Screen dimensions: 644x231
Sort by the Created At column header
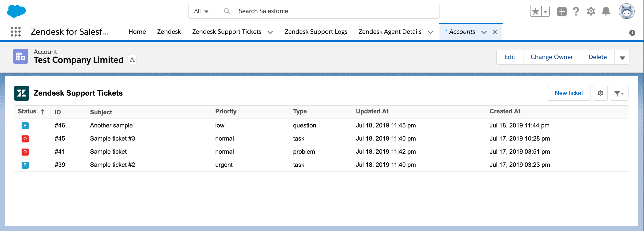pos(504,111)
